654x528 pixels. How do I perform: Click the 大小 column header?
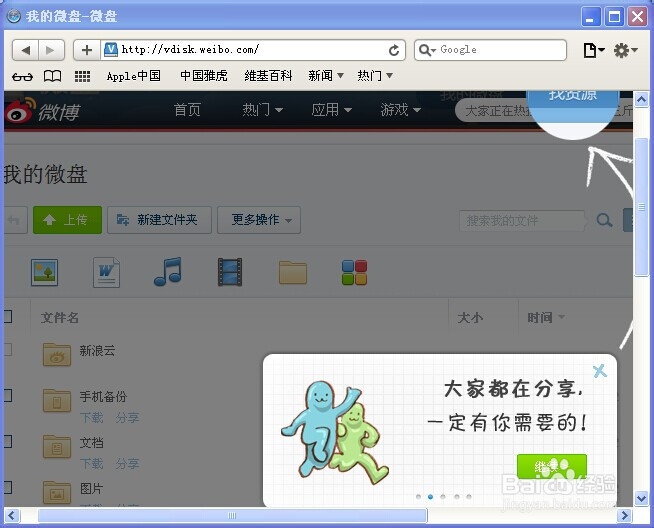[x=470, y=318]
